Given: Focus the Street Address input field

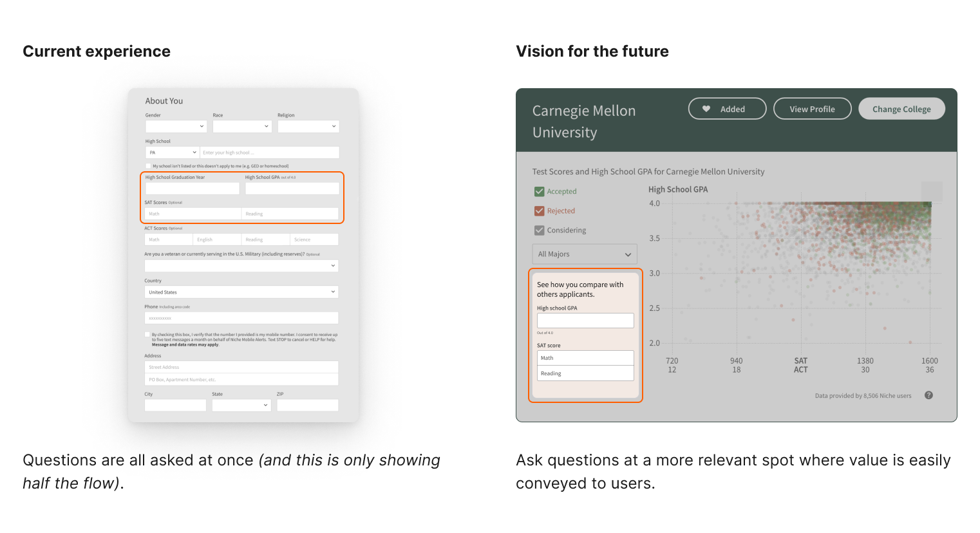Looking at the screenshot, I should click(241, 367).
